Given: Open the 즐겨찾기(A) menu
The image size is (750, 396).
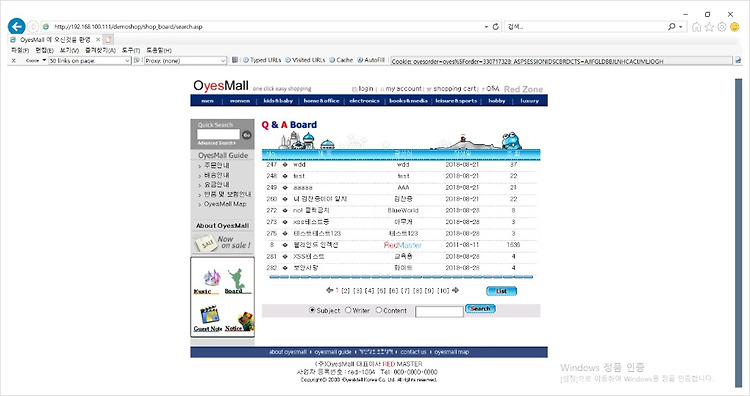Looking at the screenshot, I should coord(100,50).
